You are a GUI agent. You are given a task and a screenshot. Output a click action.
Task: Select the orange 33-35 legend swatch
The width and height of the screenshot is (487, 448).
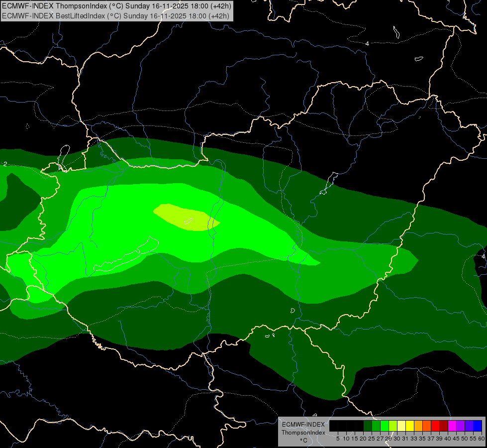(x=418, y=426)
